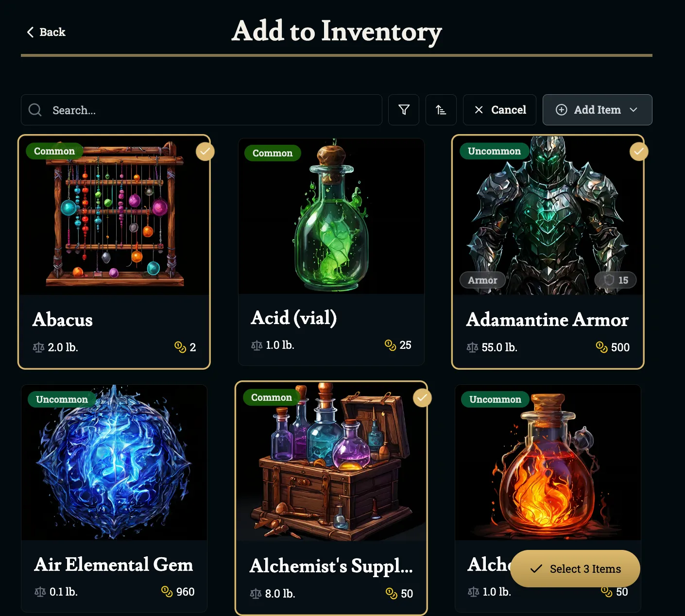Image resolution: width=685 pixels, height=616 pixels.
Task: Uncheck the Abacus selection checkmark
Action: pyautogui.click(x=205, y=151)
